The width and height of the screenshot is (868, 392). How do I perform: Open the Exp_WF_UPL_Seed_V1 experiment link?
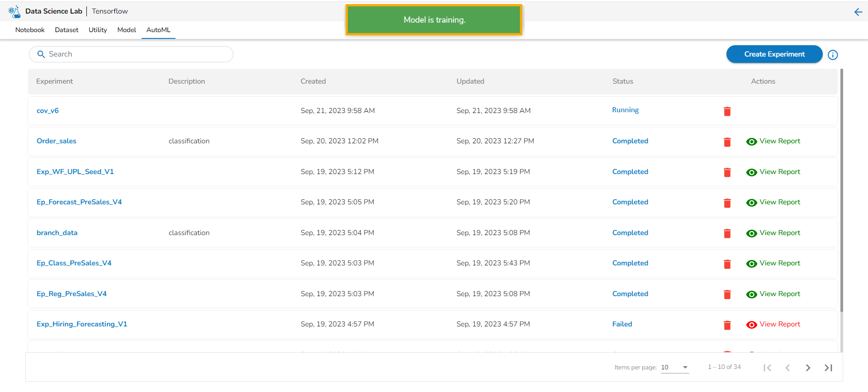75,172
